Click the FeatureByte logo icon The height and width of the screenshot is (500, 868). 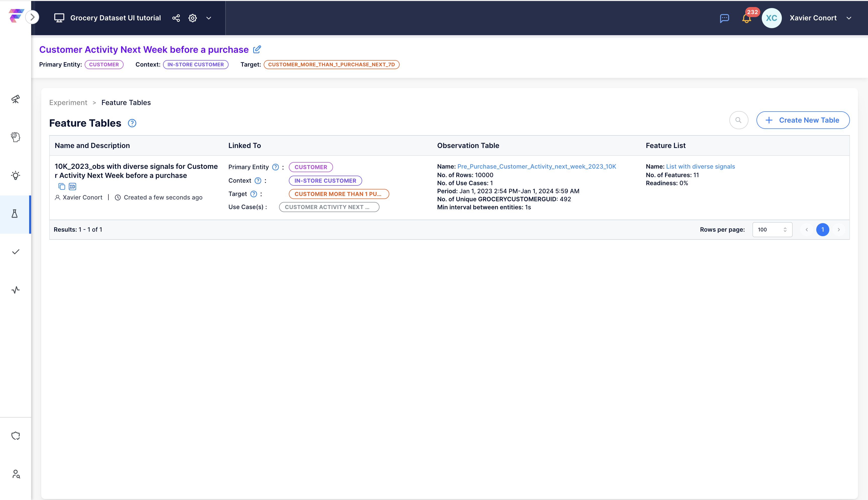[16, 16]
